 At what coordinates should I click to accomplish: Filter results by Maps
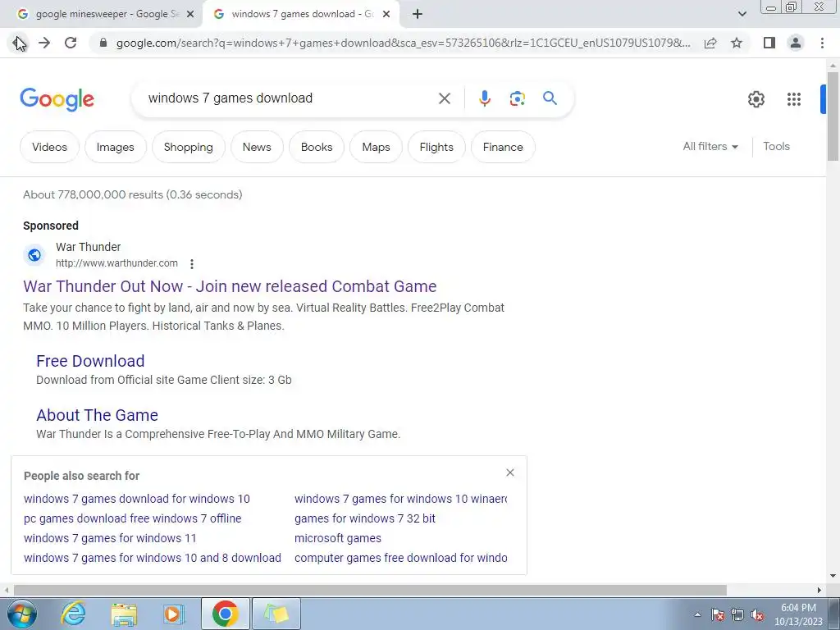coord(376,147)
